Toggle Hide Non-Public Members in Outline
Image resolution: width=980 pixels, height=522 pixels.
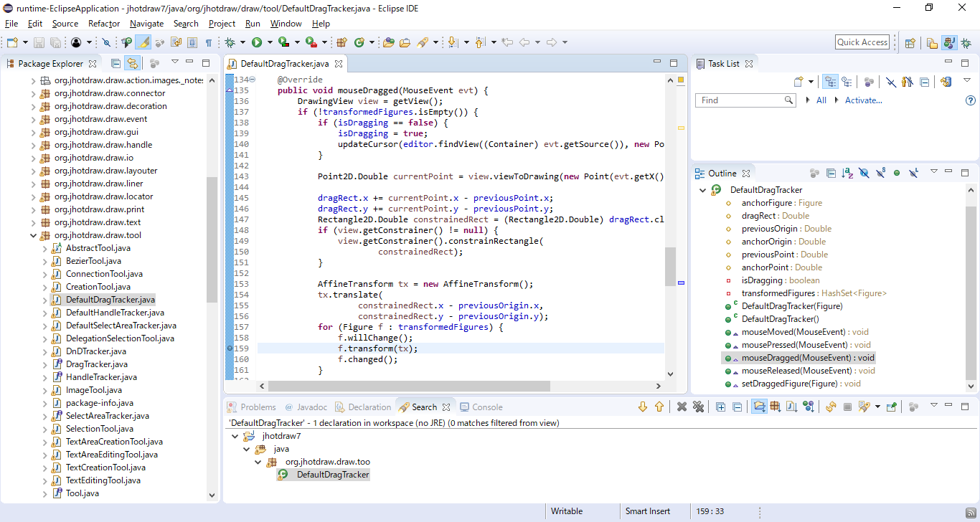coord(897,173)
